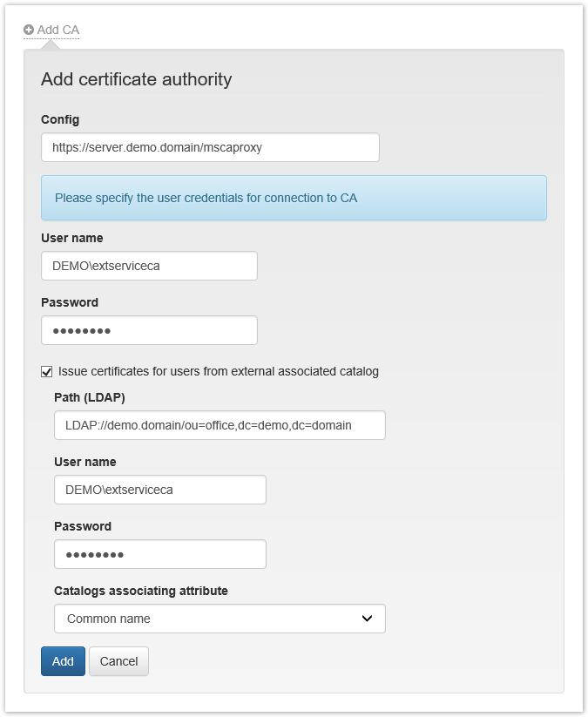The image size is (588, 717).
Task: Click the Config URL input field
Action: 210,147
